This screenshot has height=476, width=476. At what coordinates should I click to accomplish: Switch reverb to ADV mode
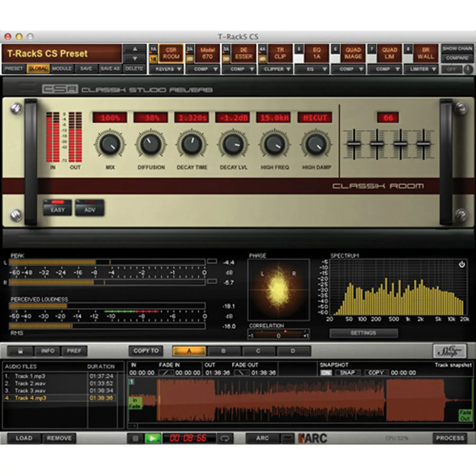(x=90, y=208)
